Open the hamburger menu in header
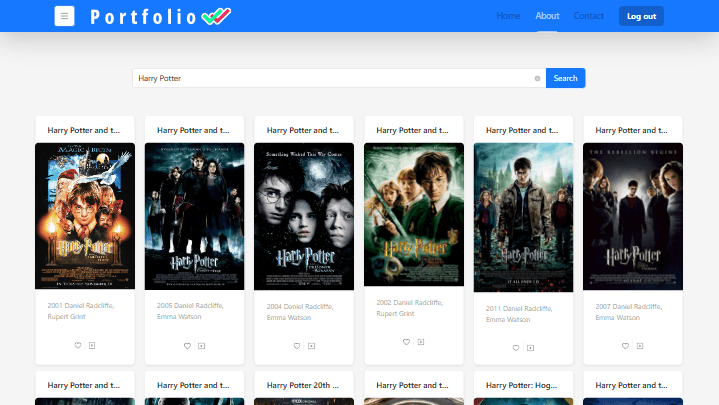The height and width of the screenshot is (405, 719). (65, 16)
